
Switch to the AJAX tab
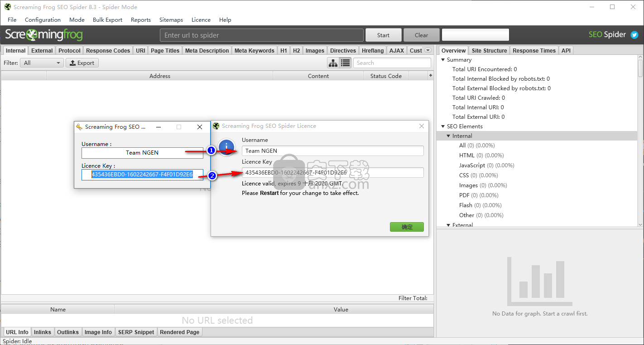397,50
